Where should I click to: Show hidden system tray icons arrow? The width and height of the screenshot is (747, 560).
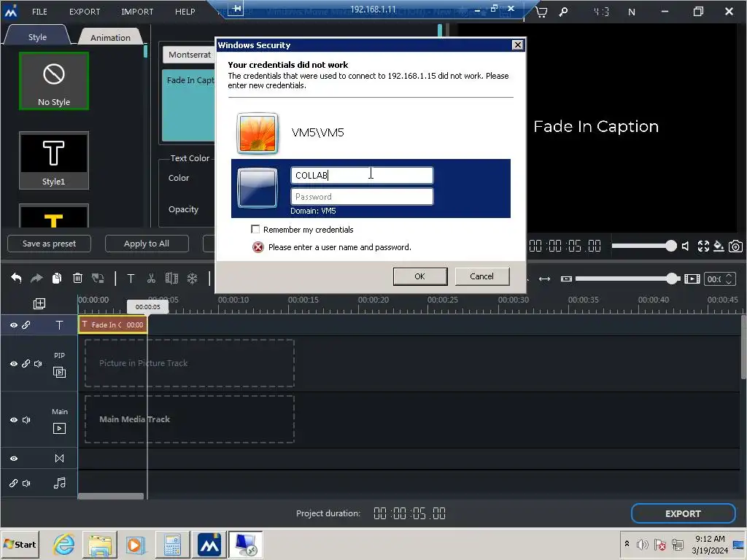click(x=627, y=544)
